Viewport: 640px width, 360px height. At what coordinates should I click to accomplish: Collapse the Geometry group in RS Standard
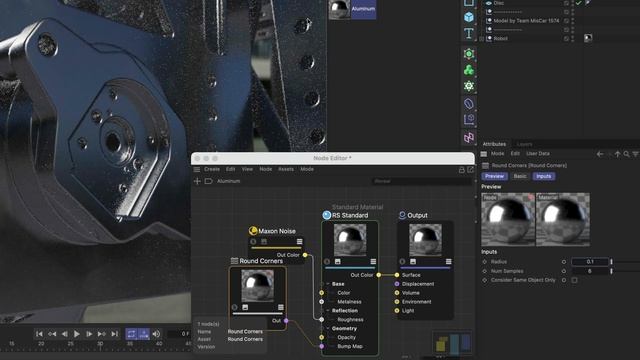[328, 329]
